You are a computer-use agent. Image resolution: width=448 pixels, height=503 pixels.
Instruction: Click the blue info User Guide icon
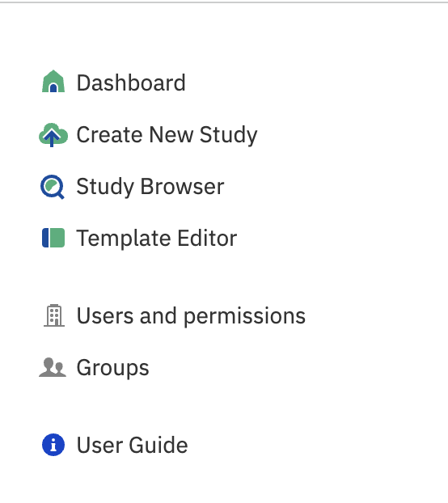(53, 445)
